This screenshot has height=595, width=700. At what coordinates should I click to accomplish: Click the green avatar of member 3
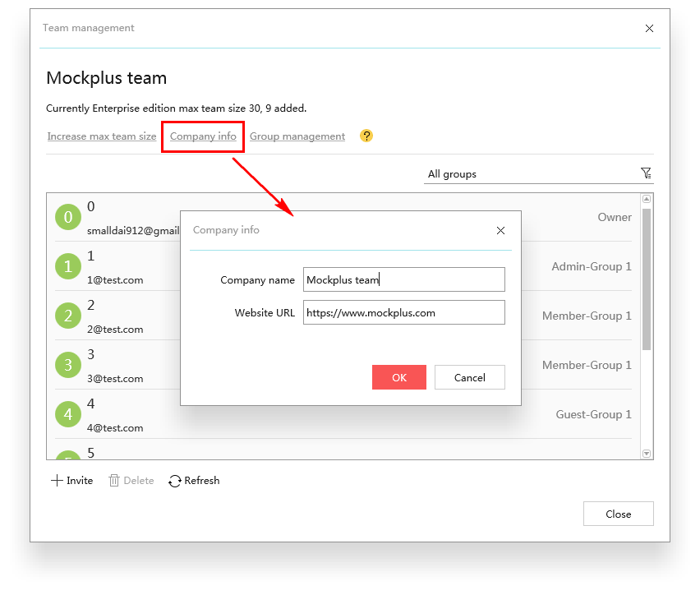click(x=68, y=365)
